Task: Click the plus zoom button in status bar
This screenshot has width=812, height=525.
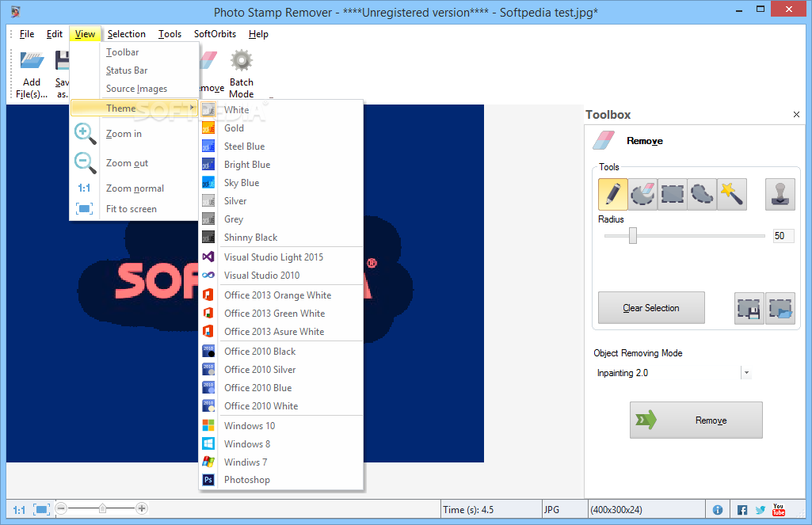Action: pyautogui.click(x=142, y=508)
